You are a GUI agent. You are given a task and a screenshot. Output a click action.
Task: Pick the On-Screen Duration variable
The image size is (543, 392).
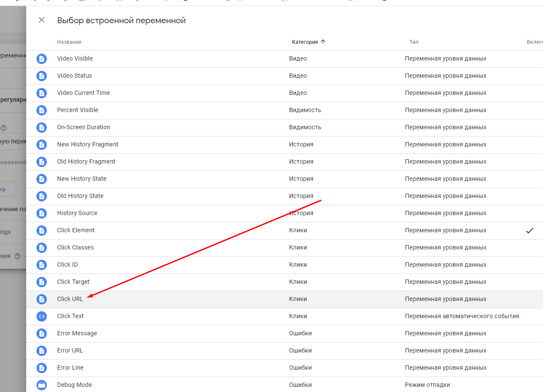(83, 127)
